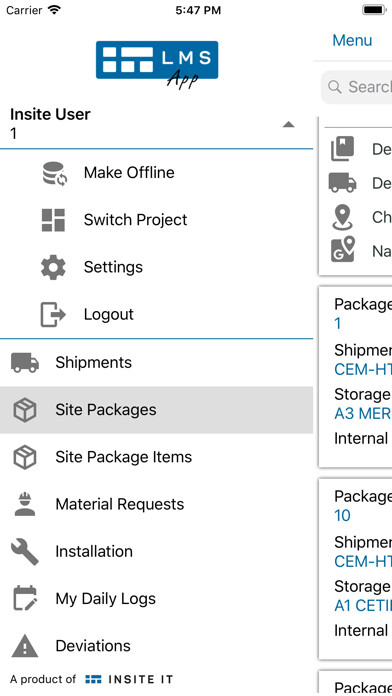392x696 pixels.
Task: Tap storage link A1 CETI
Action: [363, 606]
